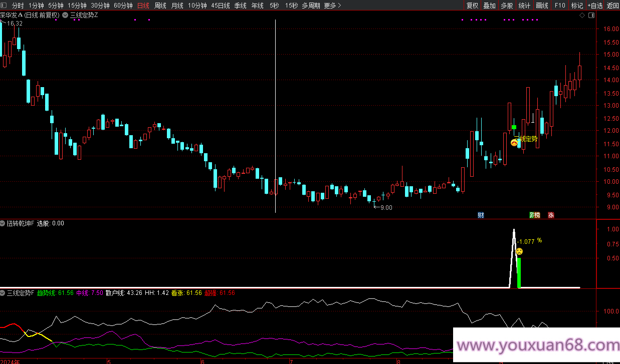
Task: Expand the 三线定势Z main chart indicator dropdown
Action: pyautogui.click(x=66, y=16)
